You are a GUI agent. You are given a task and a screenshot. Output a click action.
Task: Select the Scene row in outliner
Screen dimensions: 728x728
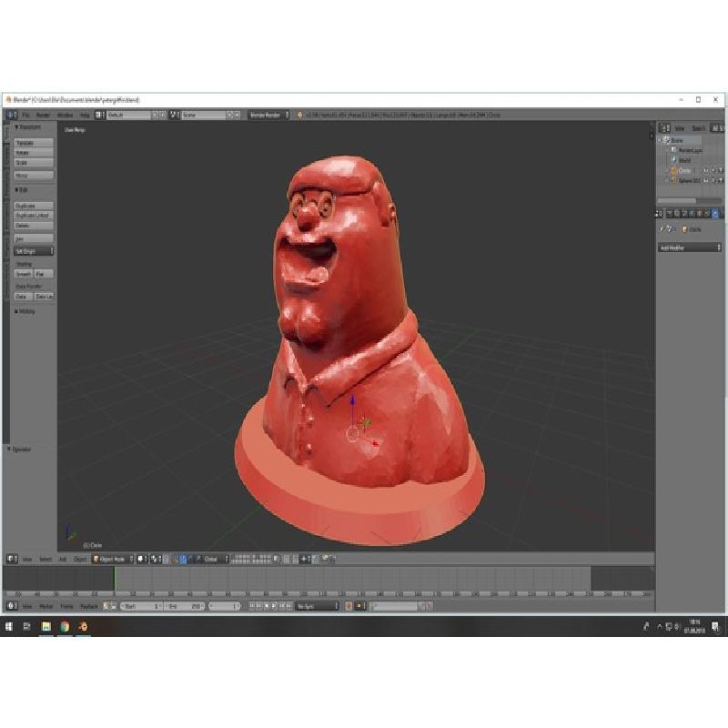[681, 140]
